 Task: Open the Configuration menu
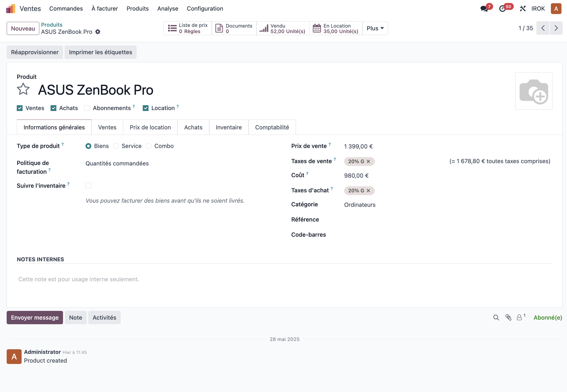click(205, 9)
